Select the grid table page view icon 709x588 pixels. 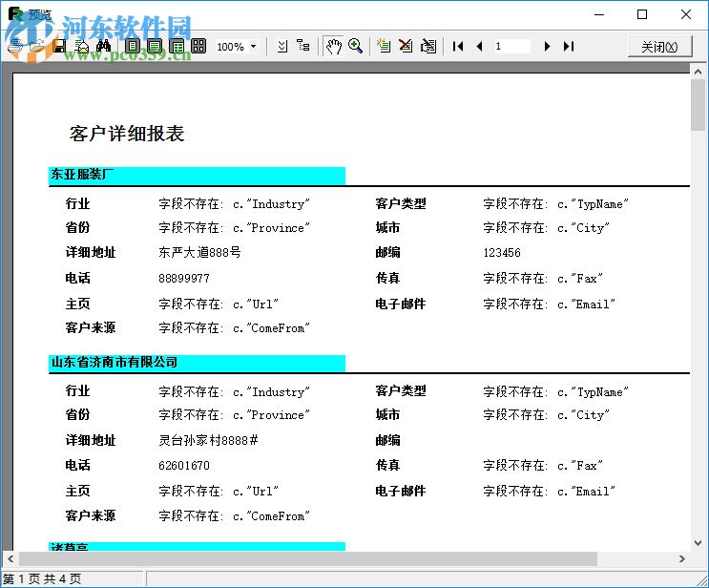[x=177, y=46]
